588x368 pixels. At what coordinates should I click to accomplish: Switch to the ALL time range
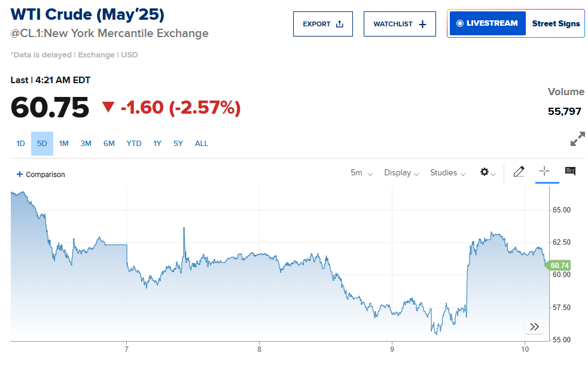pos(202,144)
